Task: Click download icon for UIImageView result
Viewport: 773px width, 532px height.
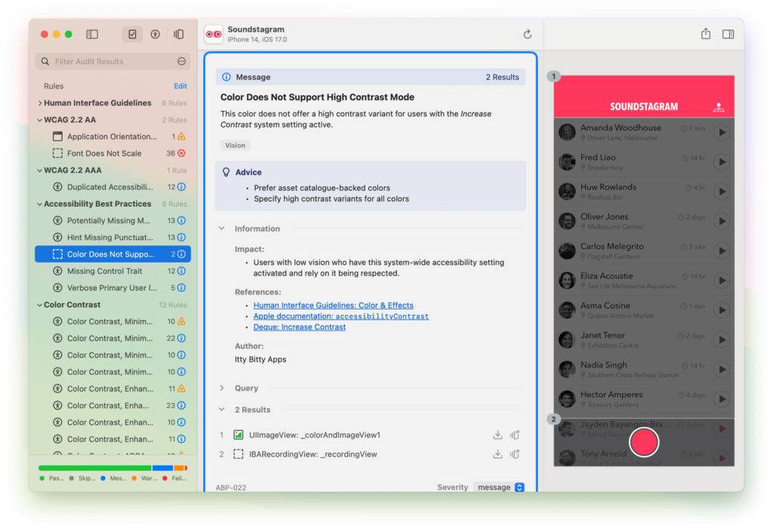Action: click(x=497, y=435)
